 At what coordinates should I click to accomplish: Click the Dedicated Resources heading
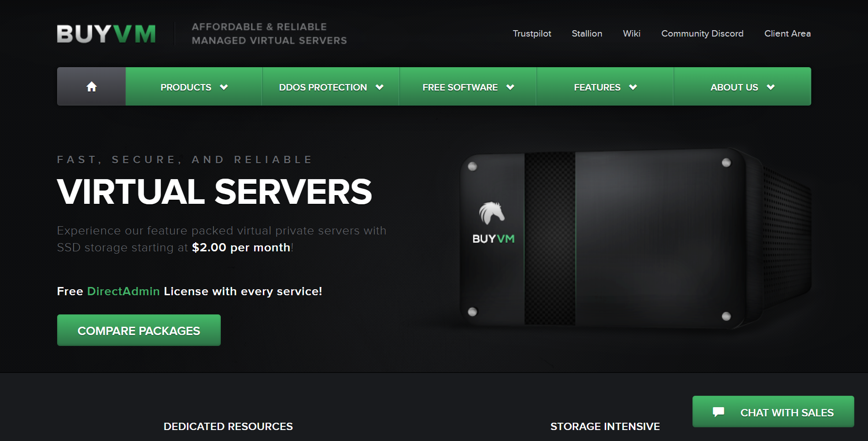point(228,426)
